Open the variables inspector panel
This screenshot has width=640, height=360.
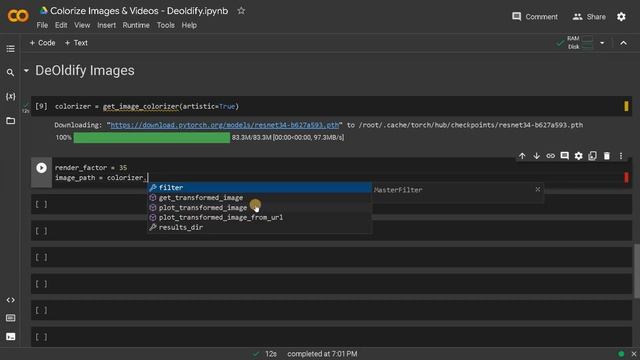(x=11, y=96)
